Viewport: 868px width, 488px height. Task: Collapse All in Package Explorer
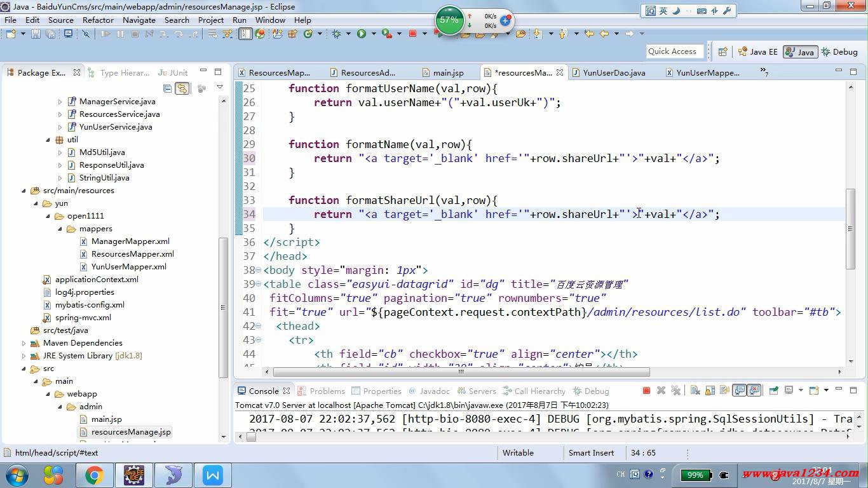167,88
